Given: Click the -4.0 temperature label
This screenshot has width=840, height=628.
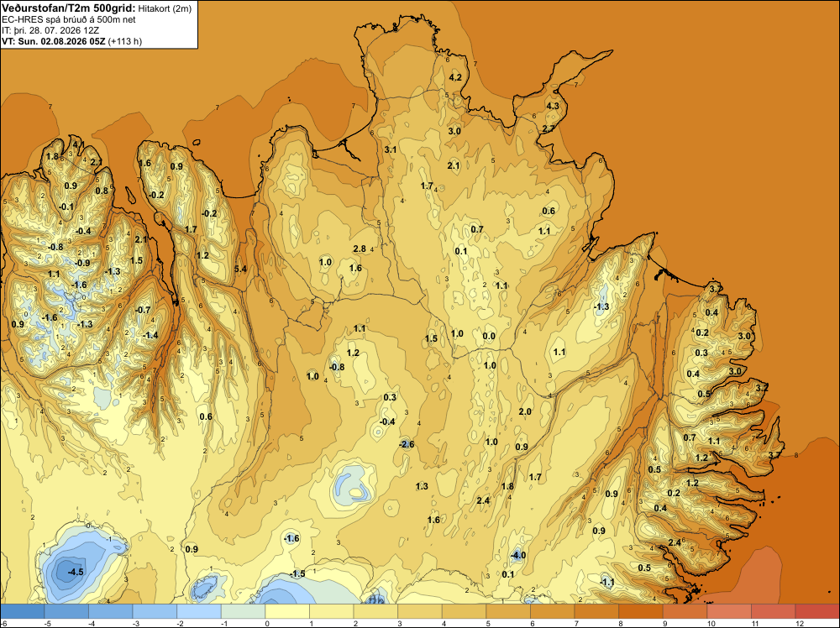Looking at the screenshot, I should (x=517, y=555).
